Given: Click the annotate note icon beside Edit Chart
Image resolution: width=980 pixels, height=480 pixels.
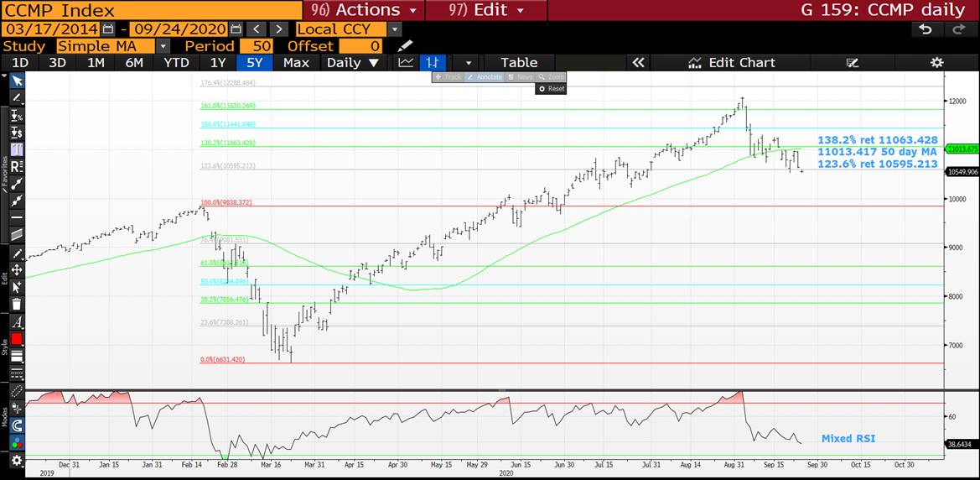Looking at the screenshot, I should [x=853, y=63].
